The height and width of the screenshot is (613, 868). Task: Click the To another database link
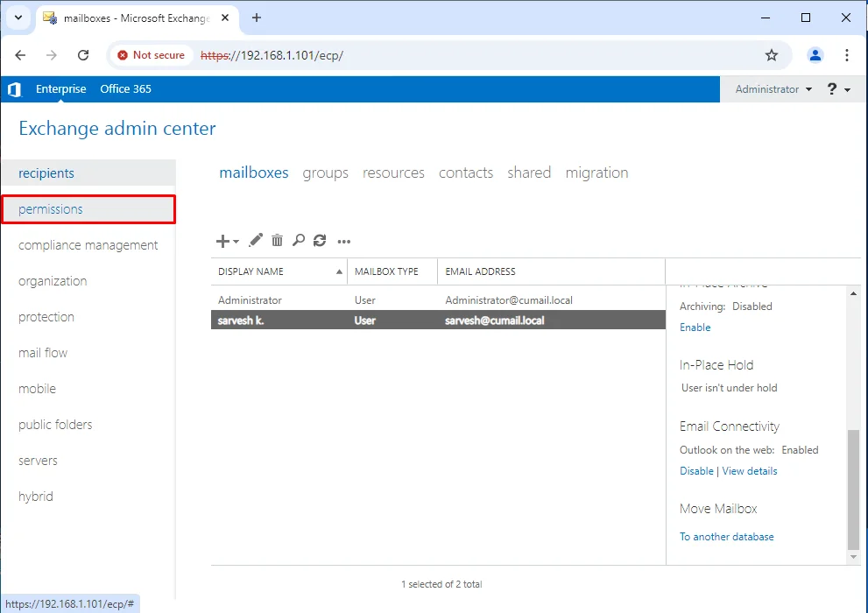(726, 537)
